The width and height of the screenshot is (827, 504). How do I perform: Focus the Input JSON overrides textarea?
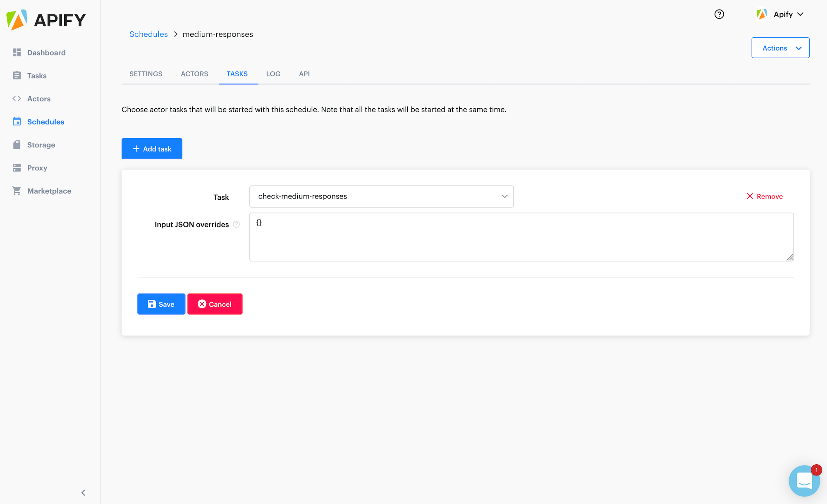521,237
